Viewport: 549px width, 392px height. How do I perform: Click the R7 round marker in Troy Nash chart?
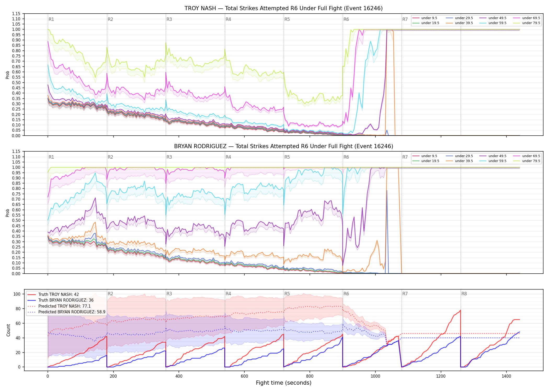(405, 19)
